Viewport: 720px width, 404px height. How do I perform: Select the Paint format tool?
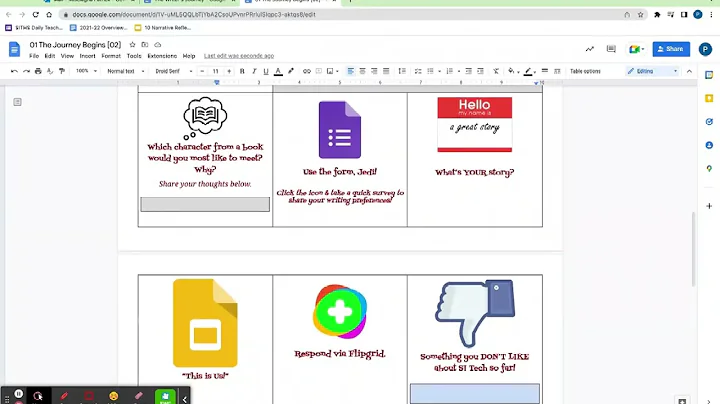62,71
